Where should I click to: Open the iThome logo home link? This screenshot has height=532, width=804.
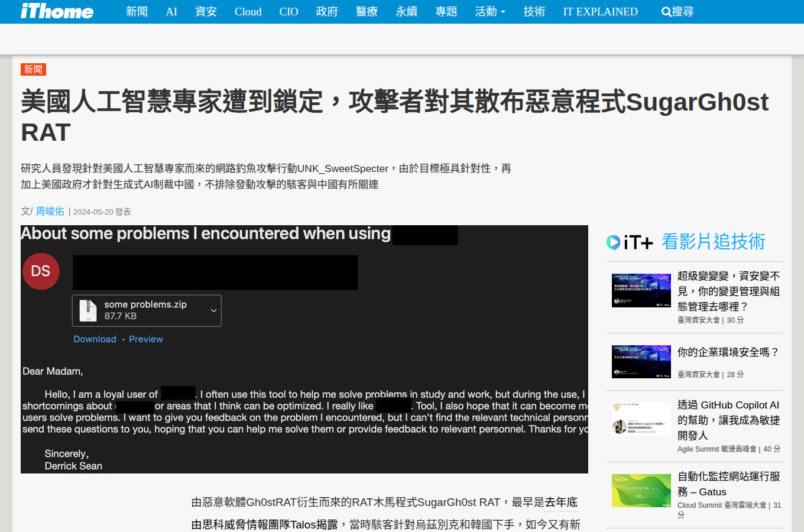[57, 11]
